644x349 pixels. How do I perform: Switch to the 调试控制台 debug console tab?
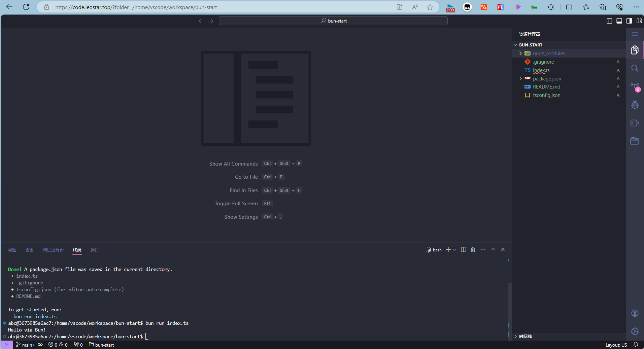coord(53,250)
